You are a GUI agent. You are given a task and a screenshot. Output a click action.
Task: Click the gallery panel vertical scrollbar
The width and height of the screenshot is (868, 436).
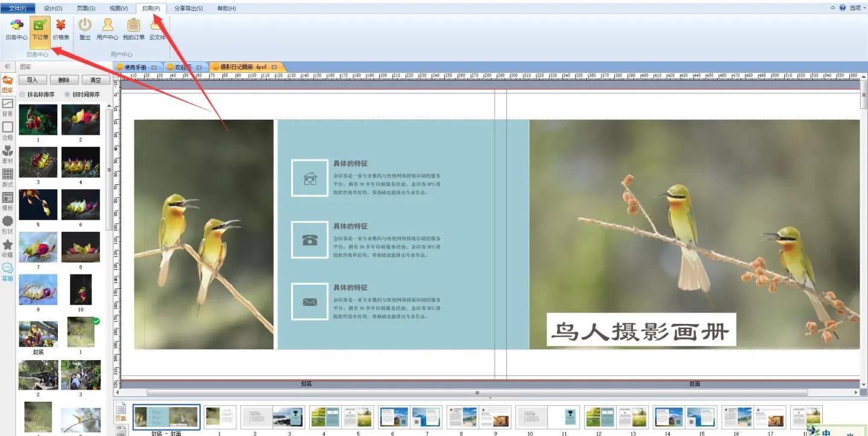pyautogui.click(x=108, y=170)
